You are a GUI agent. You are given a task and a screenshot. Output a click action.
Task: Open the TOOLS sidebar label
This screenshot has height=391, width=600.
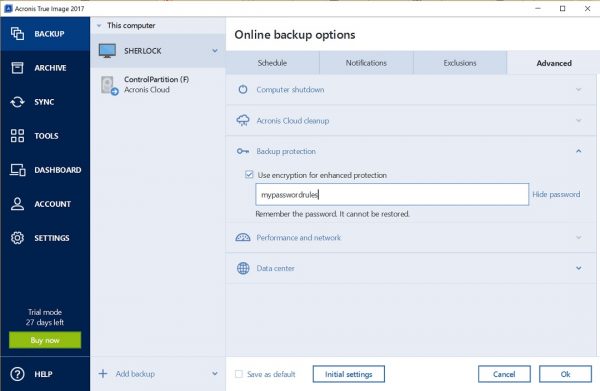click(46, 136)
